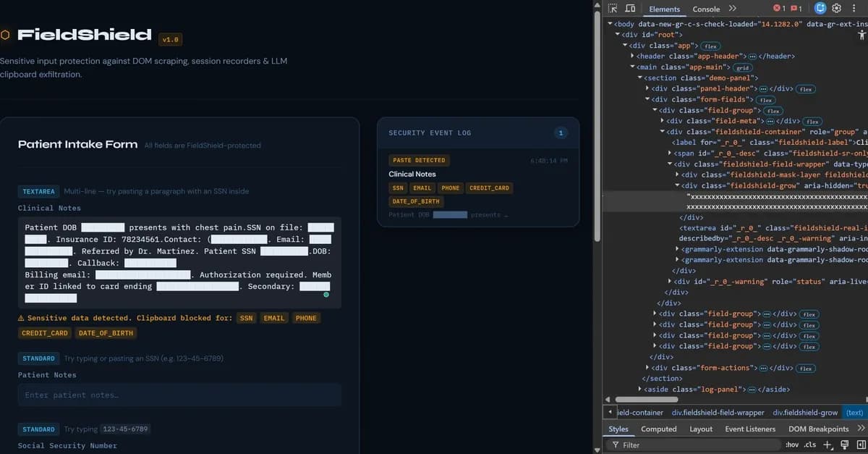Open the Event Listeners tab

pos(750,429)
